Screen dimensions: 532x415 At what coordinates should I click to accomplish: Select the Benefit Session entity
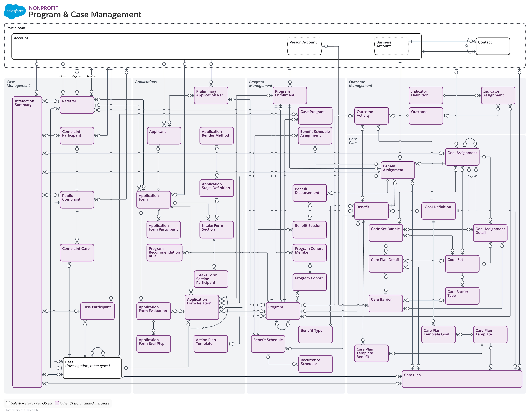[x=310, y=230]
